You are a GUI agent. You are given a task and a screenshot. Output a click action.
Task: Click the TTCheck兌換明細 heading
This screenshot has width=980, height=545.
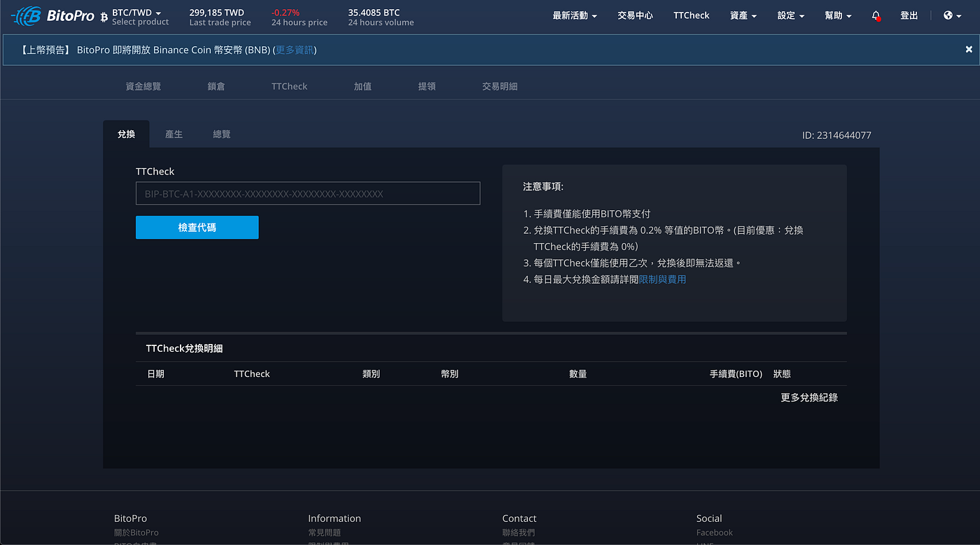pyautogui.click(x=184, y=348)
